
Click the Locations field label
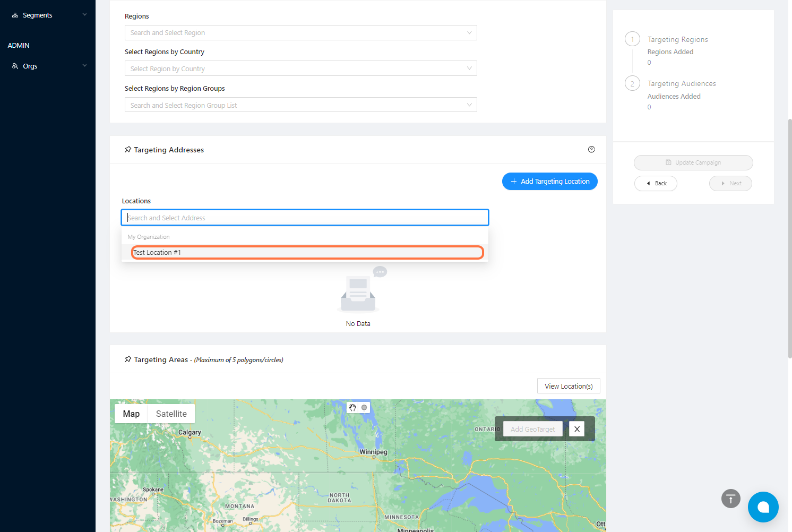pyautogui.click(x=136, y=201)
